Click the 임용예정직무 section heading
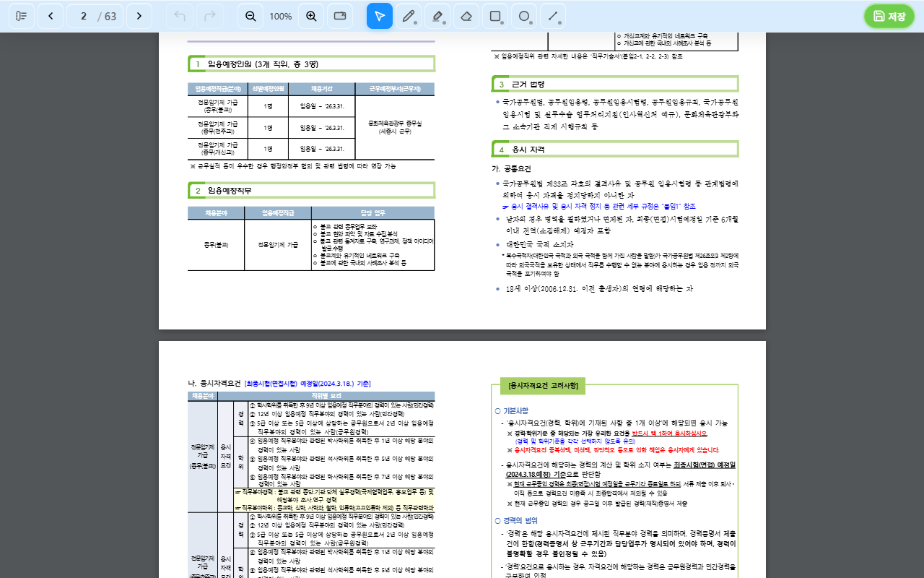Screen dimensions: 924x578 click(x=230, y=191)
